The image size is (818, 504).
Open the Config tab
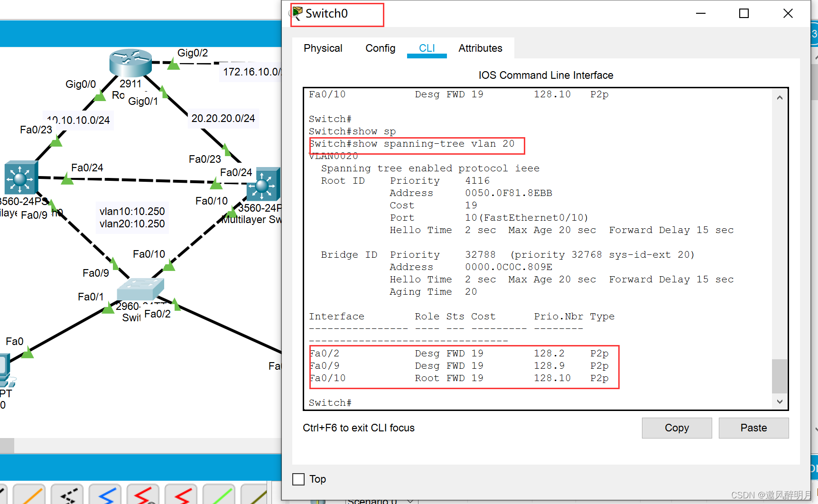click(380, 48)
